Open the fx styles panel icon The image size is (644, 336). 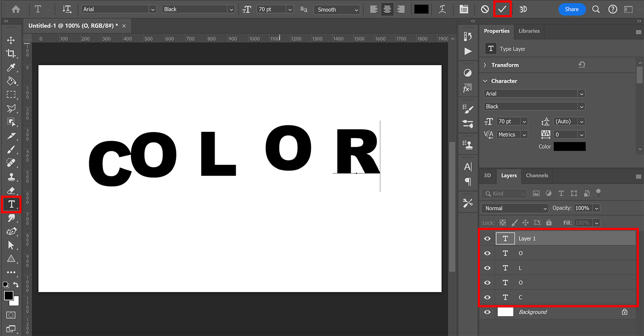(468, 88)
